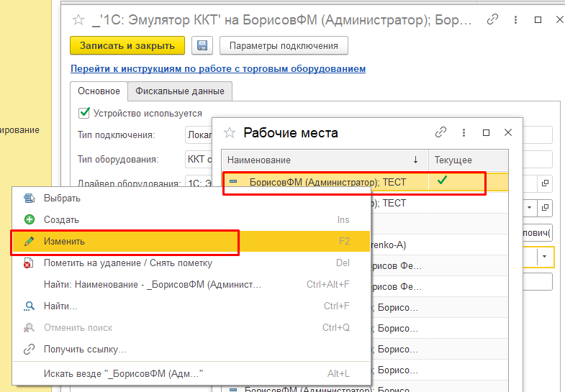Click the pencil icon next to Изменить

coord(30,241)
